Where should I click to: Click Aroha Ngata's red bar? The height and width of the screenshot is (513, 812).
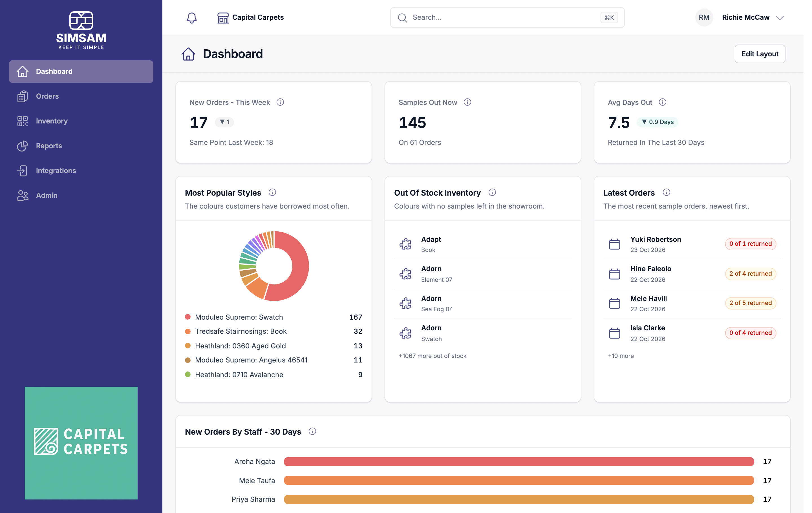(518, 461)
